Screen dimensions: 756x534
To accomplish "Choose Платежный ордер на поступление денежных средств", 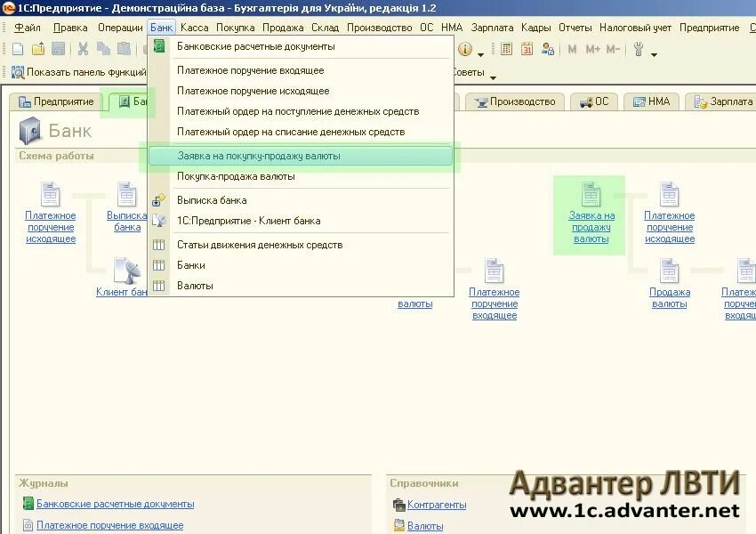I will click(x=301, y=111).
